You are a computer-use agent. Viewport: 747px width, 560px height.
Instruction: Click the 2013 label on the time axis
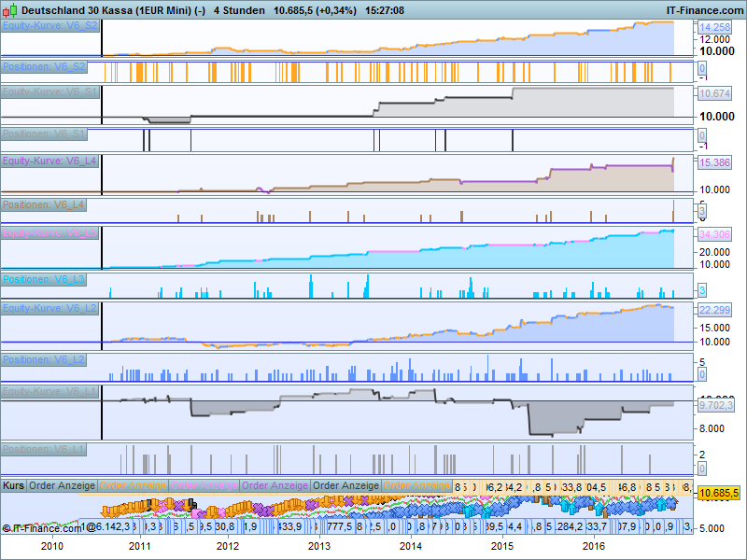coord(318,546)
